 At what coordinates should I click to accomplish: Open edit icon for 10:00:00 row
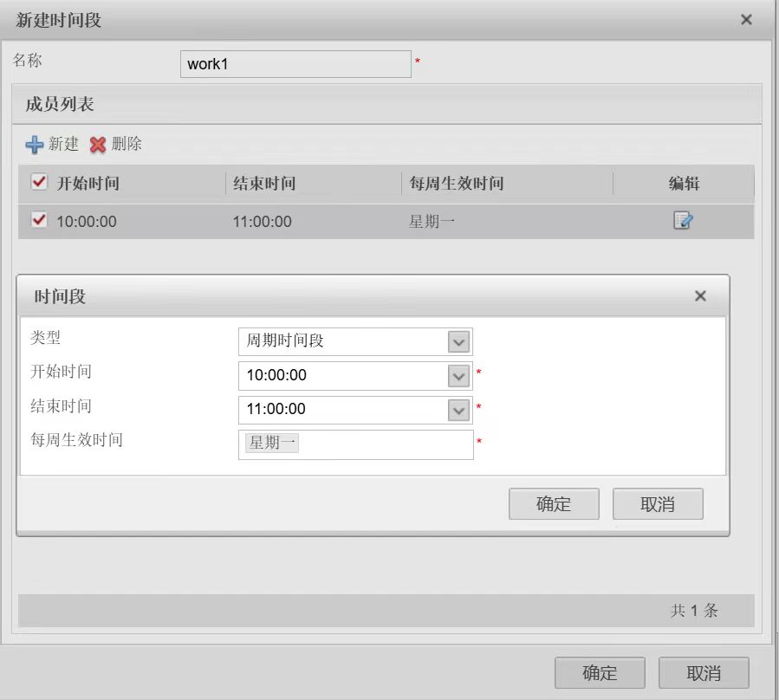click(683, 220)
